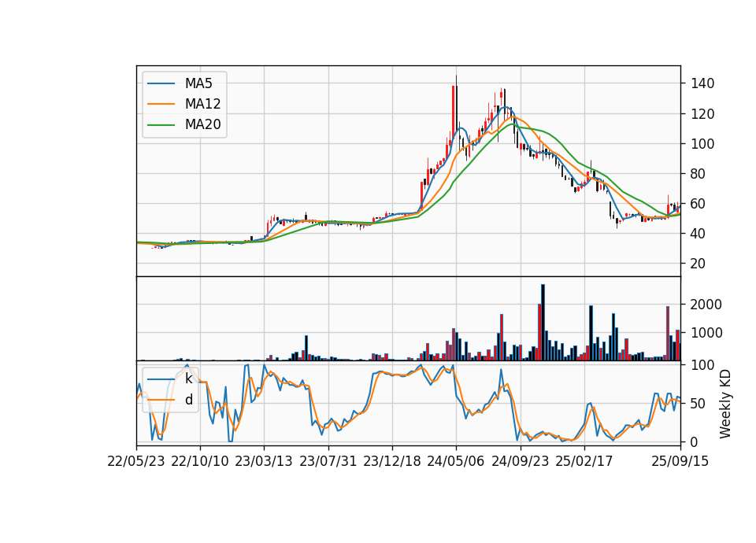Click the date label 23/03/13

(x=264, y=461)
